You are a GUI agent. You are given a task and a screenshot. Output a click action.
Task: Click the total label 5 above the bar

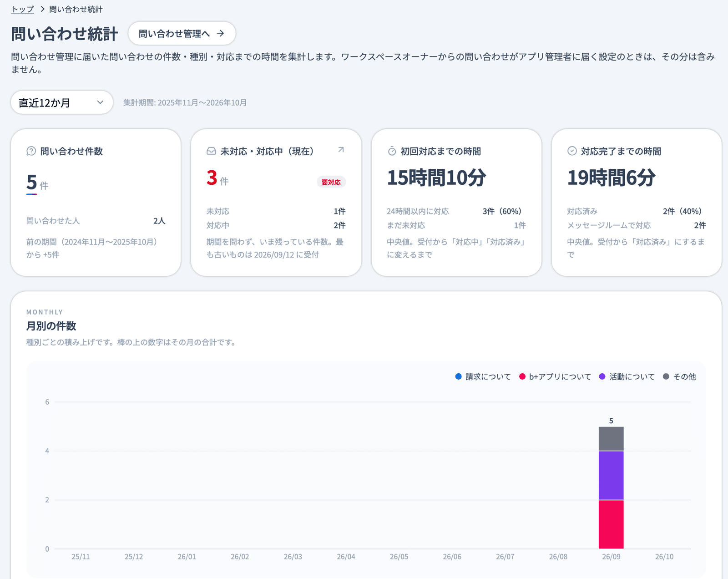[x=611, y=421]
